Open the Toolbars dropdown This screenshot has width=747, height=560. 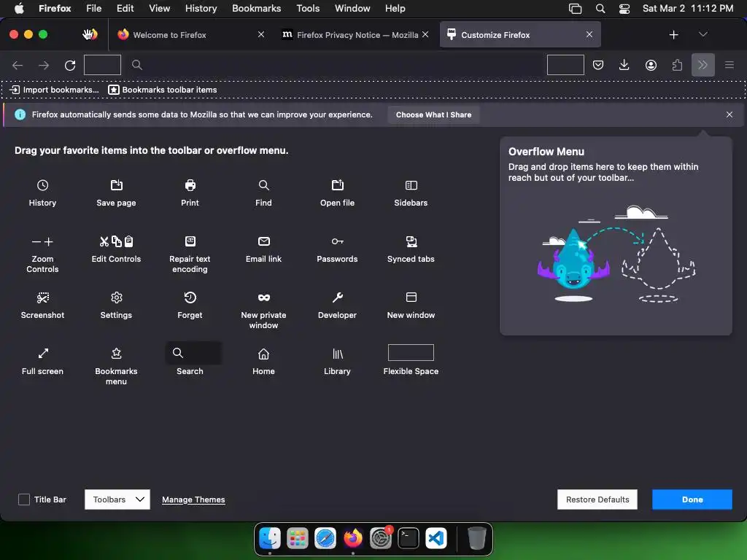coord(117,499)
